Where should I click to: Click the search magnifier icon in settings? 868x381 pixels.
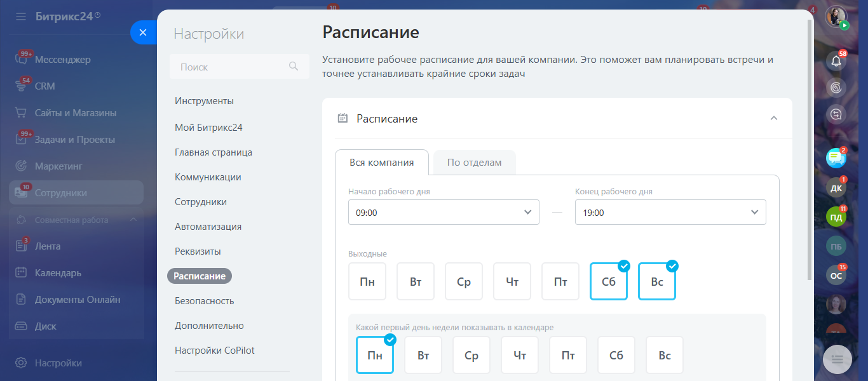[293, 66]
